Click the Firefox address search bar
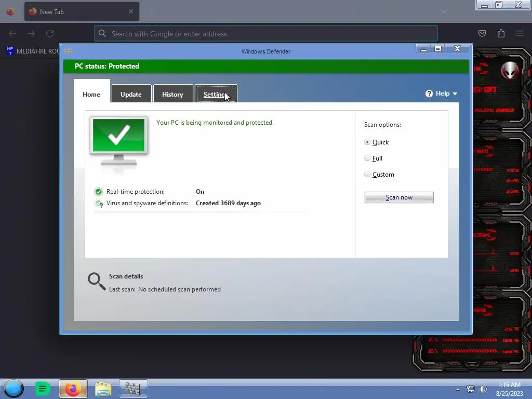 click(266, 34)
